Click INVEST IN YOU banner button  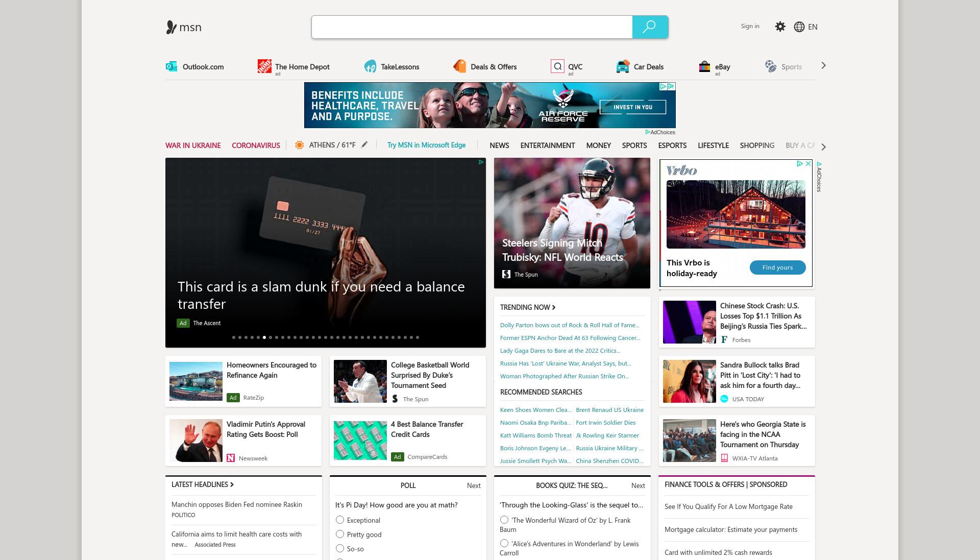click(x=633, y=107)
